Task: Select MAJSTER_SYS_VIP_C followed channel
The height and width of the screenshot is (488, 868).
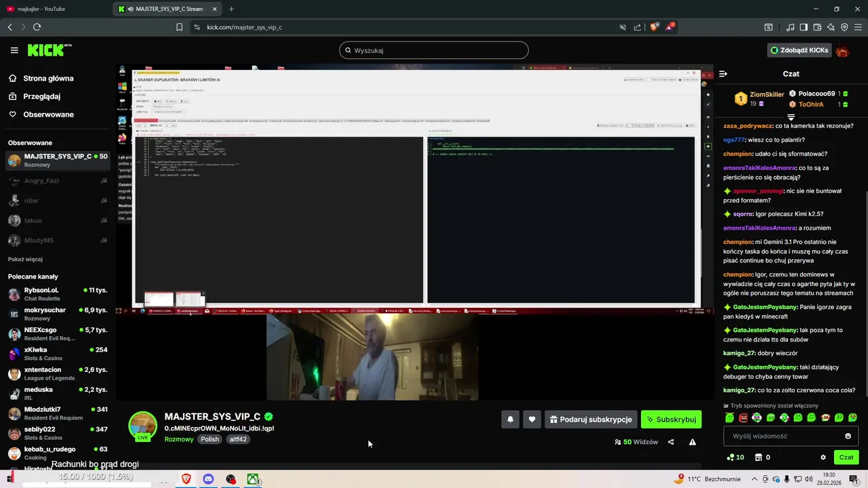Action: coord(58,161)
